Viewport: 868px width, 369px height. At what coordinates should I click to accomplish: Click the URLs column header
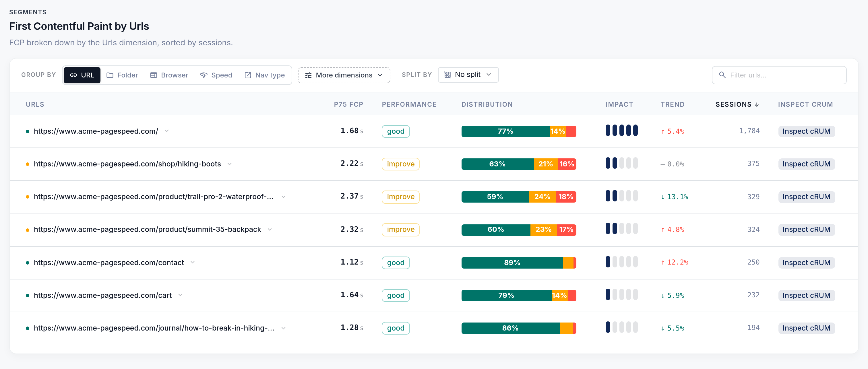coord(35,104)
